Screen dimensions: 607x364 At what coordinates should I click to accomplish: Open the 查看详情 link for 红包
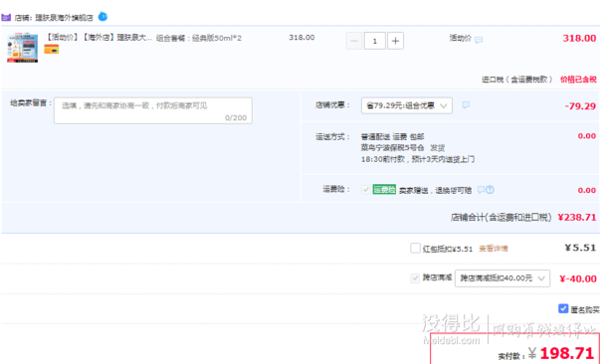coord(494,249)
